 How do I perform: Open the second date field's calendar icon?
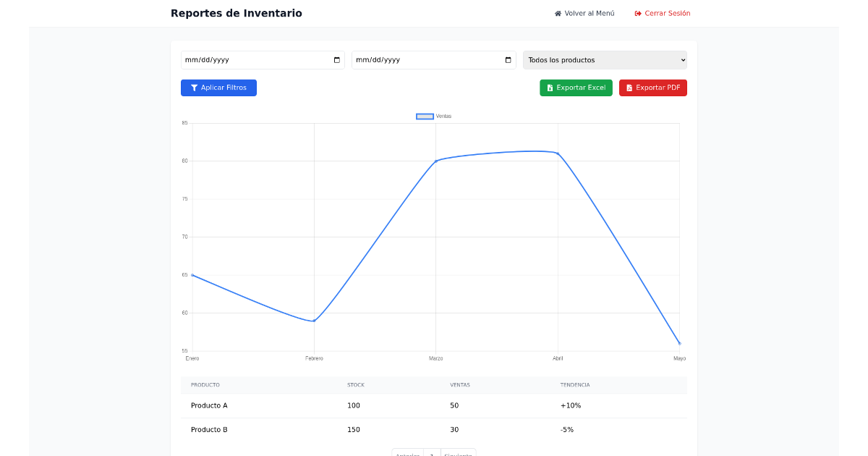pyautogui.click(x=508, y=60)
